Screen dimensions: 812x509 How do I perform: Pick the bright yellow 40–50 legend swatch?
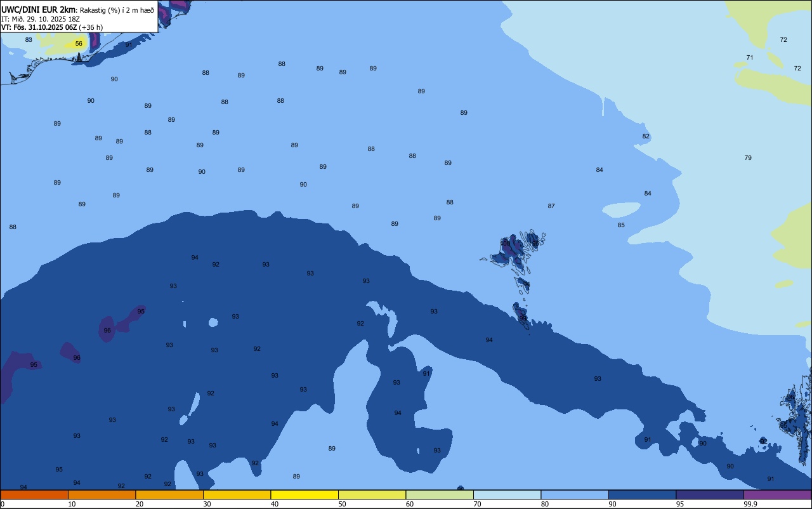(x=304, y=494)
